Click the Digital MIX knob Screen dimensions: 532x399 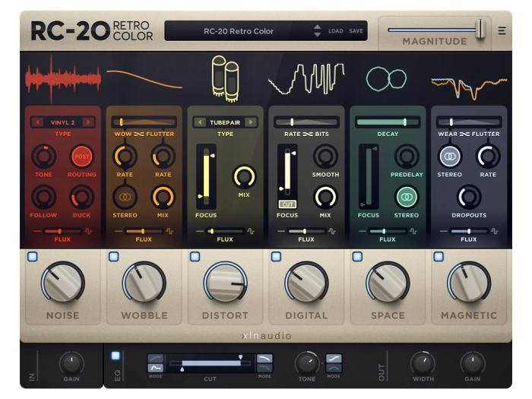tap(325, 197)
